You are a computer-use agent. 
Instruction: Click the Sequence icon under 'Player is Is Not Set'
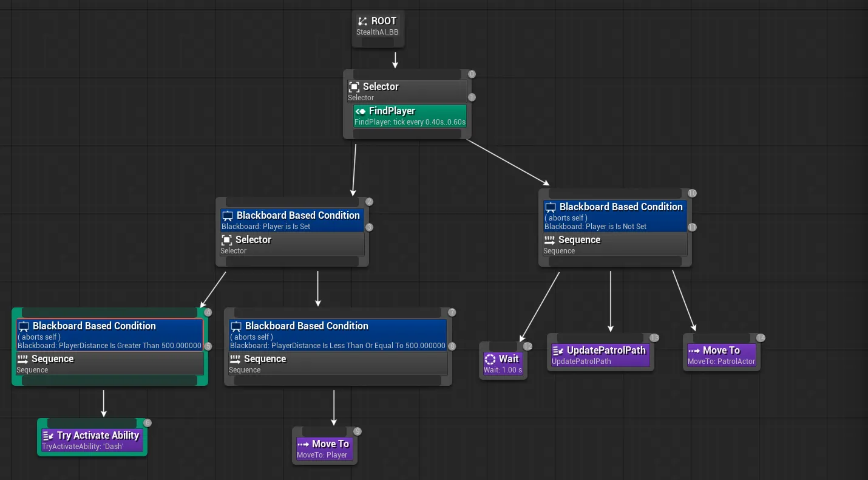[x=549, y=240]
